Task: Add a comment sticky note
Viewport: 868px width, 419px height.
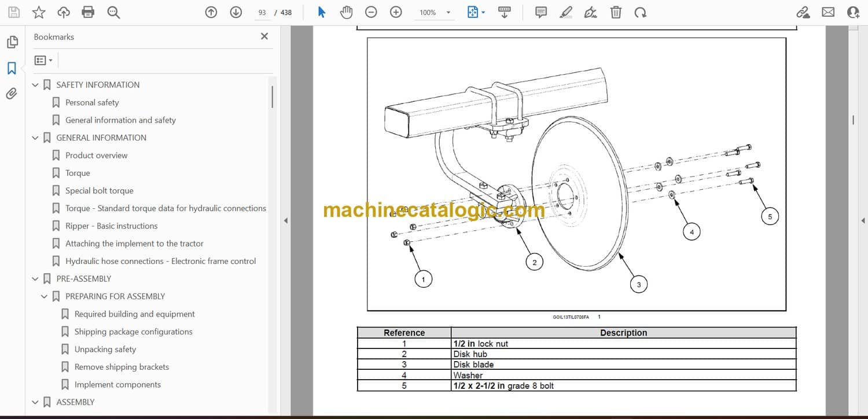Action: pyautogui.click(x=541, y=12)
